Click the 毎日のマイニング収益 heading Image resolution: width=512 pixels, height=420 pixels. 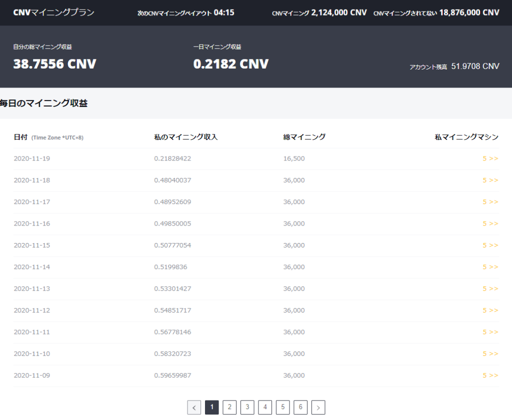tap(44, 103)
